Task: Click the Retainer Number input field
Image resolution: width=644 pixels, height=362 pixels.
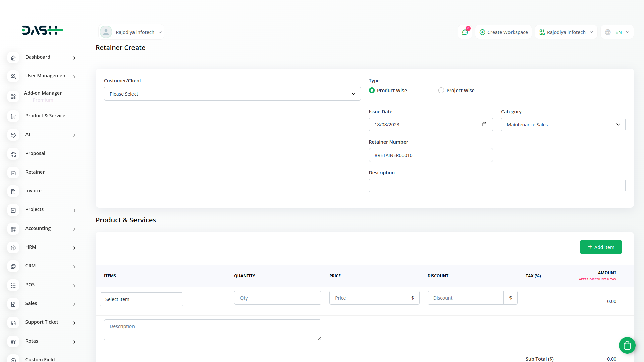Action: click(x=430, y=155)
